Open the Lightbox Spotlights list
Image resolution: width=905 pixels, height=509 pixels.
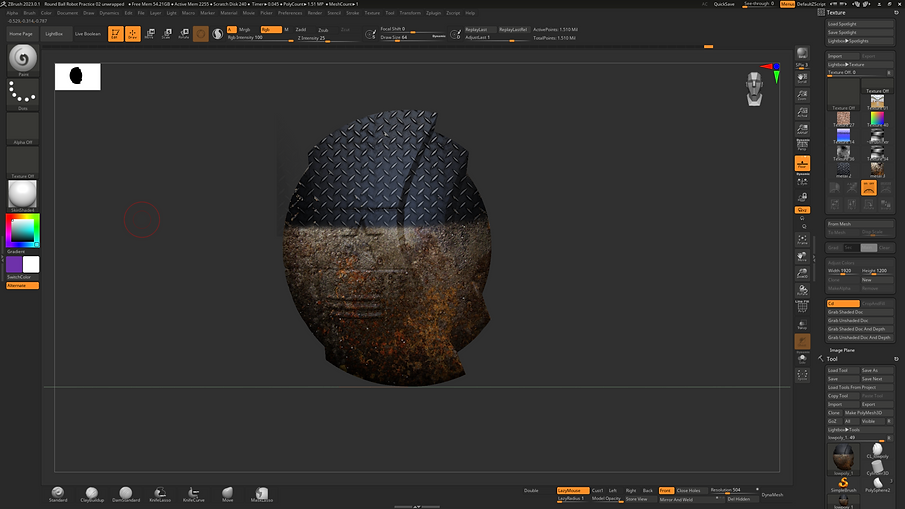859,41
